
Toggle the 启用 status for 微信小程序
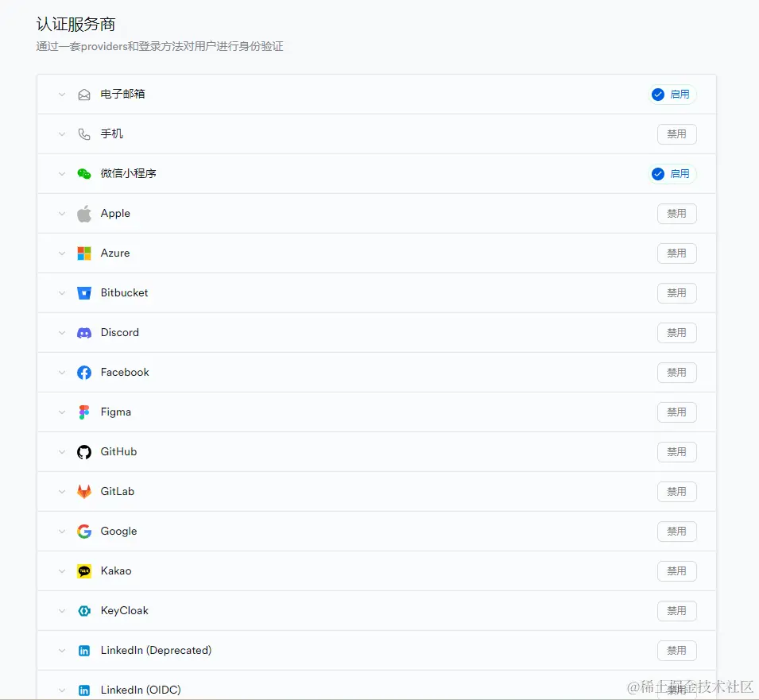672,174
